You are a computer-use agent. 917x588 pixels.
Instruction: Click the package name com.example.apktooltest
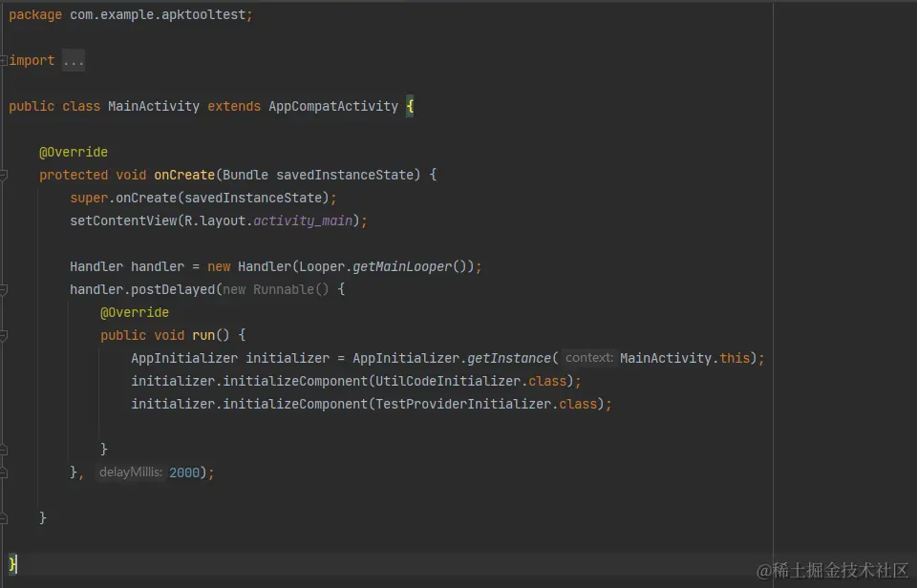pos(158,14)
